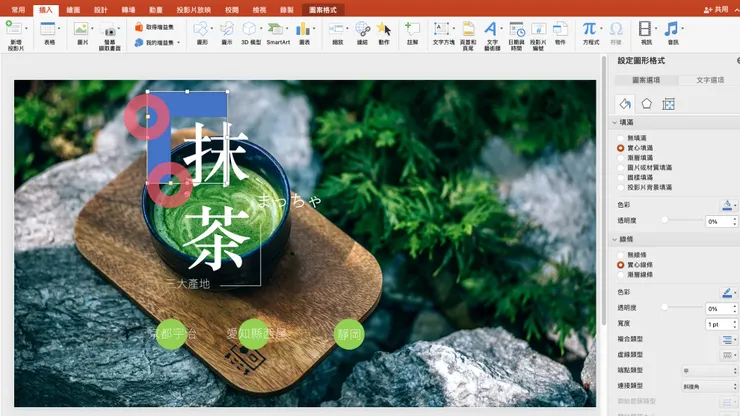Screen dimensions: 740x416
Task: Switch to the 繪圖 (Draw) ribbon tab
Action: pos(73,9)
